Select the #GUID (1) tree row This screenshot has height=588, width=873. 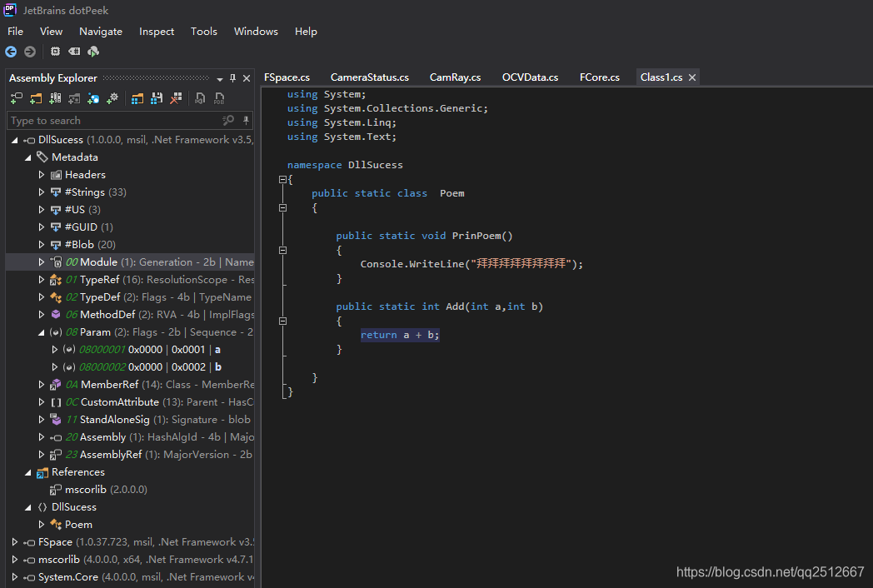click(130, 227)
